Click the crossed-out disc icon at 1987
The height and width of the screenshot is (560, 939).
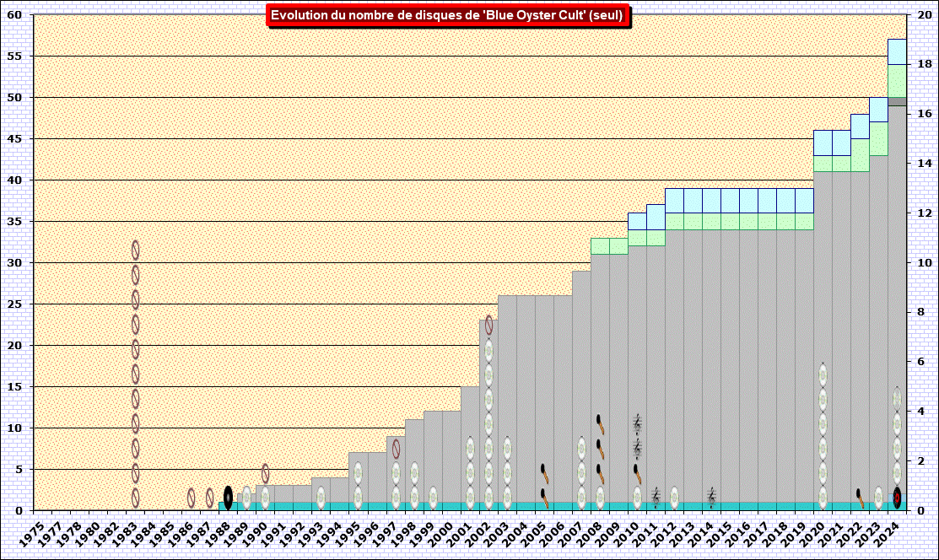point(209,498)
